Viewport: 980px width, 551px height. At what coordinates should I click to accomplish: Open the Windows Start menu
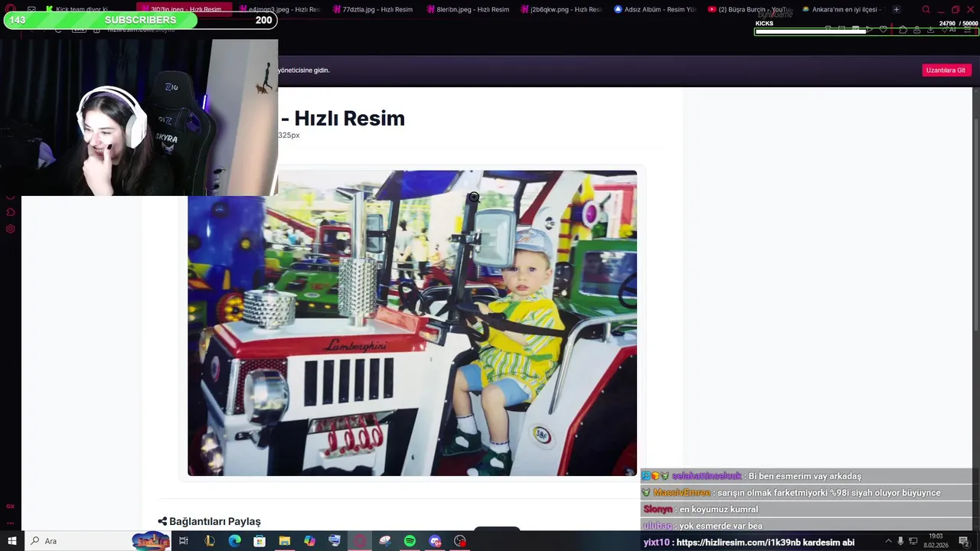tap(11, 541)
